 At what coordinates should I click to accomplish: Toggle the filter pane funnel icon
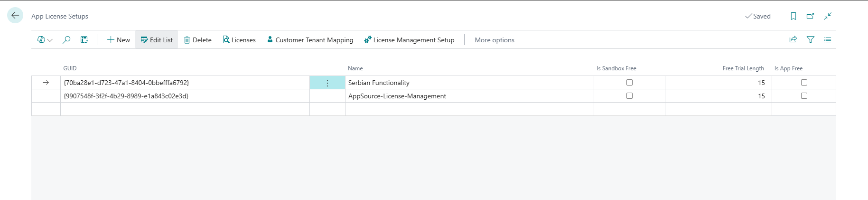coord(811,40)
